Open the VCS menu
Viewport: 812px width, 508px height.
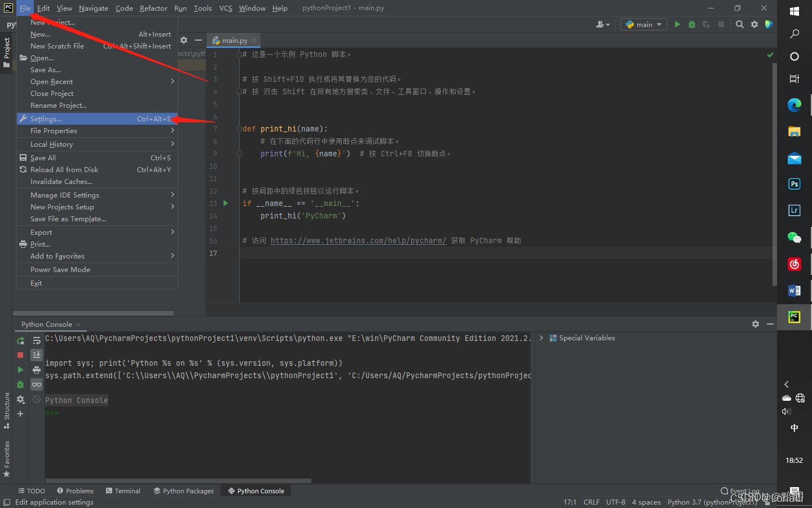[226, 8]
